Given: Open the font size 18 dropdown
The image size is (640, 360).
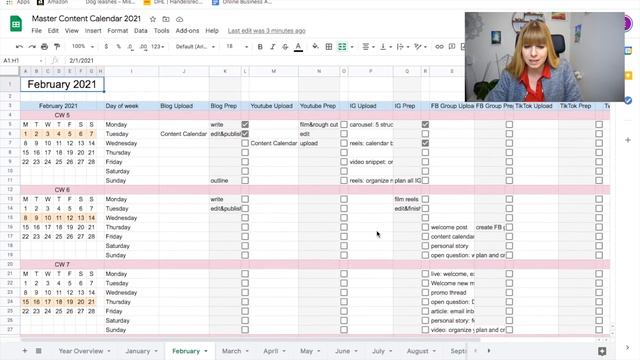Looking at the screenshot, I should pos(237,47).
